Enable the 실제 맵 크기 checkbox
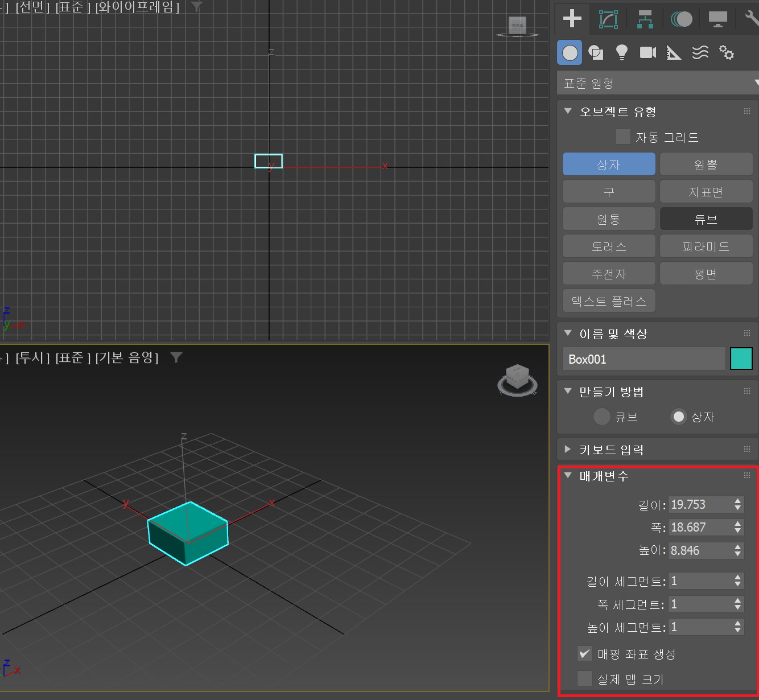 [585, 678]
